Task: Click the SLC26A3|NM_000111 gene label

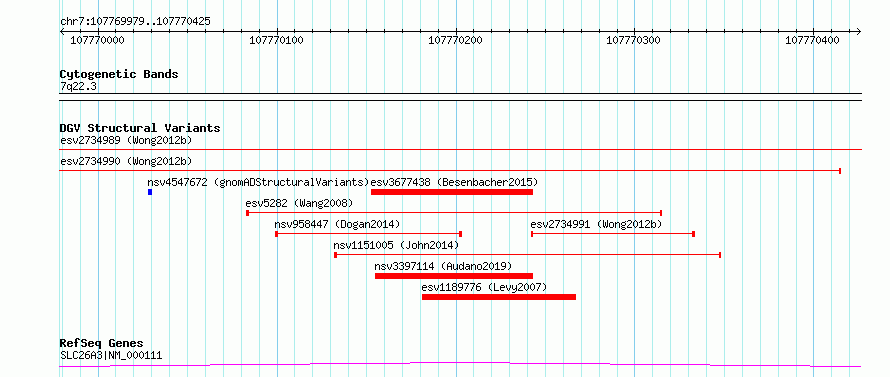Action: pos(111,355)
